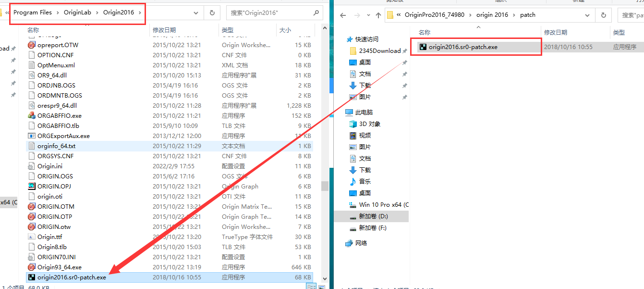Open 3D 对象 in navigation pane

coord(369,124)
